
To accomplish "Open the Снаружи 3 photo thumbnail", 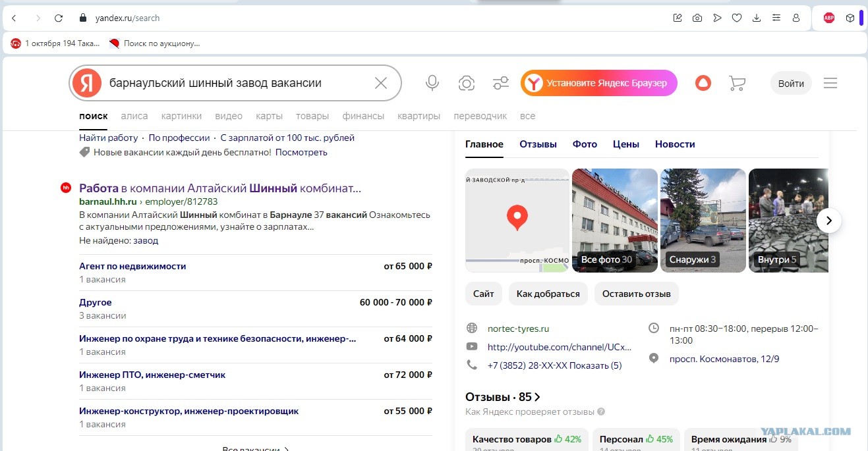I will 703,221.
